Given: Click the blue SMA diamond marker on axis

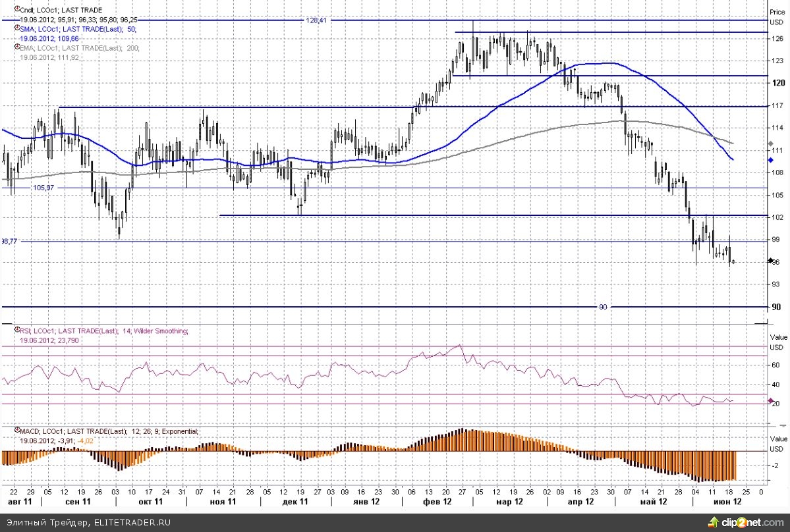Looking at the screenshot, I should click(771, 160).
